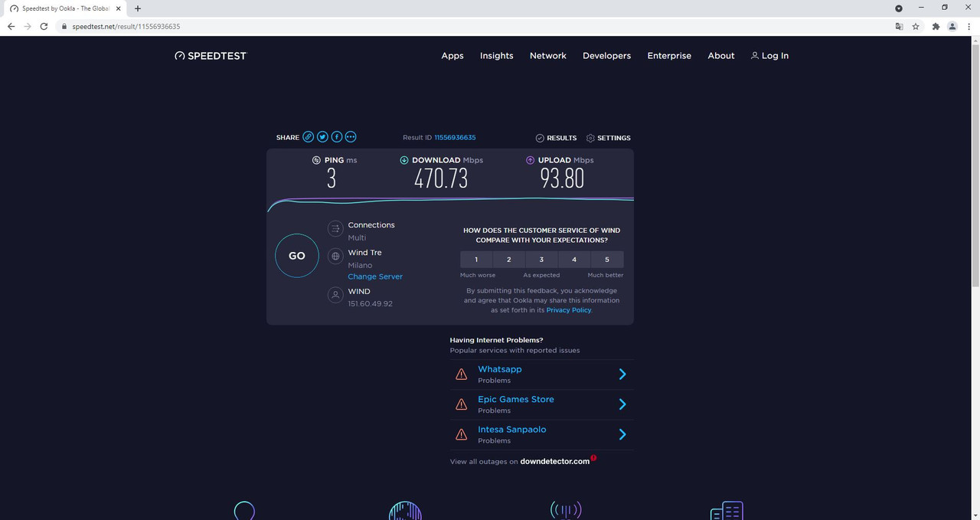Viewport: 980px width, 520px height.
Task: Open Epic Games Store outage link
Action: tap(516, 399)
